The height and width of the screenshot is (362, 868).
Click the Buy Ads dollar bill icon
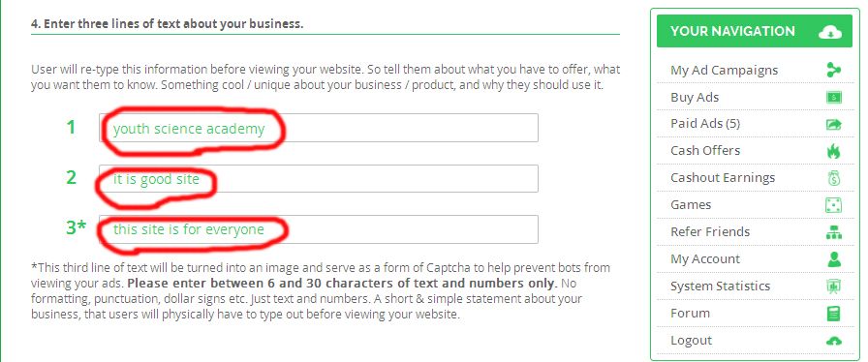[x=833, y=98]
